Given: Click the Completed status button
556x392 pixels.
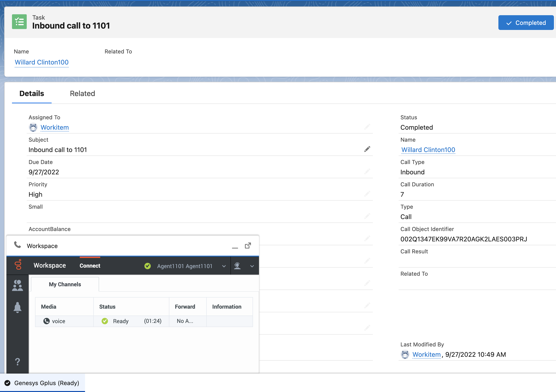Looking at the screenshot, I should point(526,23).
